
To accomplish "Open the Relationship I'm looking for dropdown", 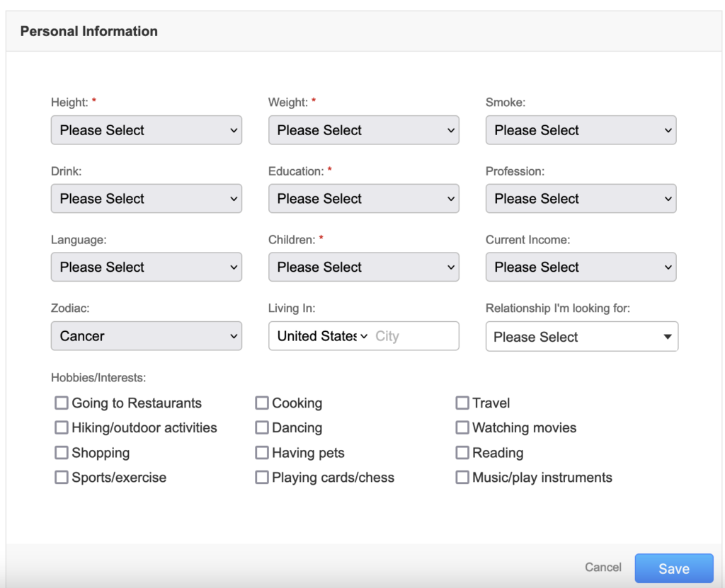I will (582, 337).
